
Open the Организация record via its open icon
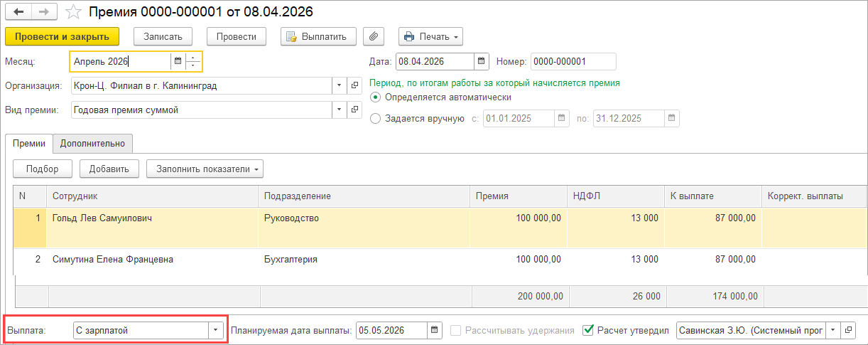click(354, 86)
